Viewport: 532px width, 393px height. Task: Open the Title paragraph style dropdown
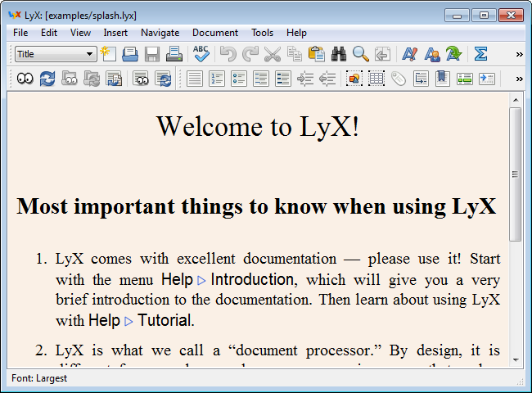pyautogui.click(x=56, y=54)
